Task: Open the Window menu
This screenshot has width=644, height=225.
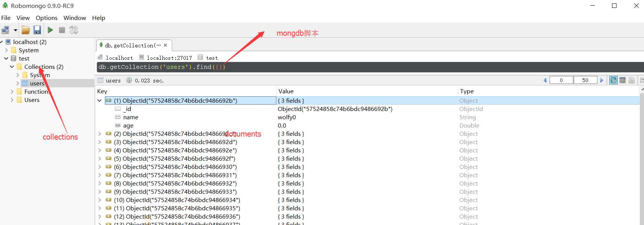Action: point(75,18)
